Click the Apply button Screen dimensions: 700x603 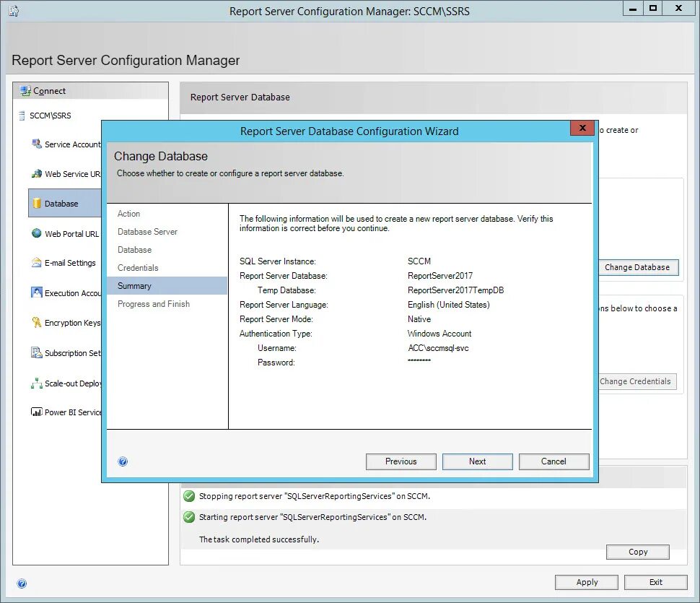point(587,582)
